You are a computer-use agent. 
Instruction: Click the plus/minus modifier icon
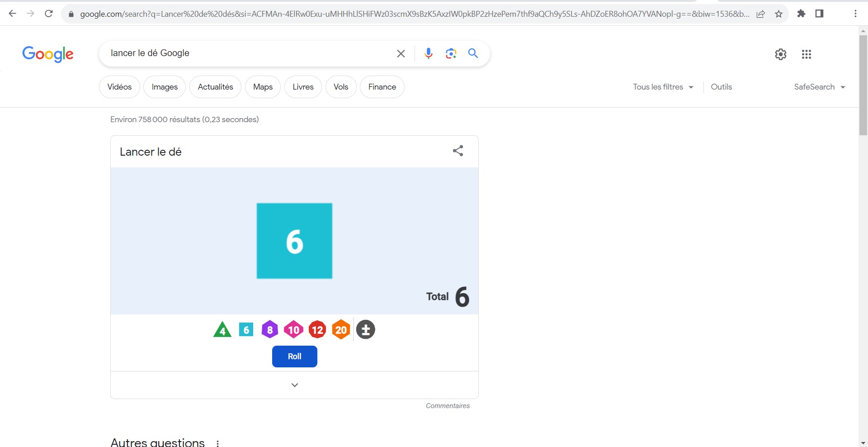pyautogui.click(x=366, y=330)
